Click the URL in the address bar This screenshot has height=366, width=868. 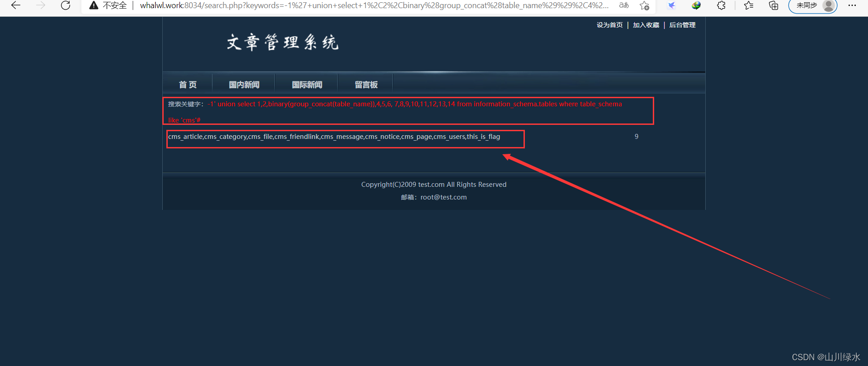point(374,5)
